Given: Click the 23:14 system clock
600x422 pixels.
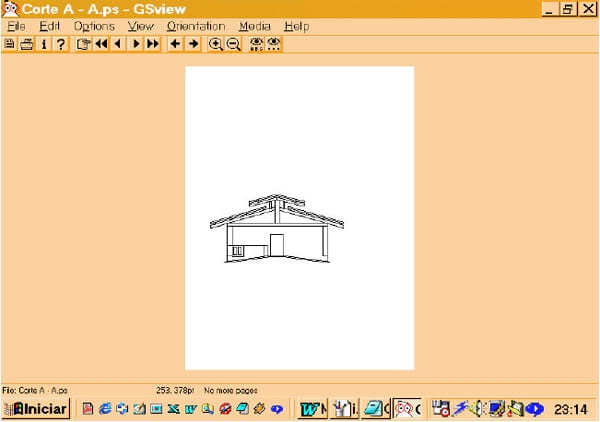Looking at the screenshot, I should (x=571, y=409).
